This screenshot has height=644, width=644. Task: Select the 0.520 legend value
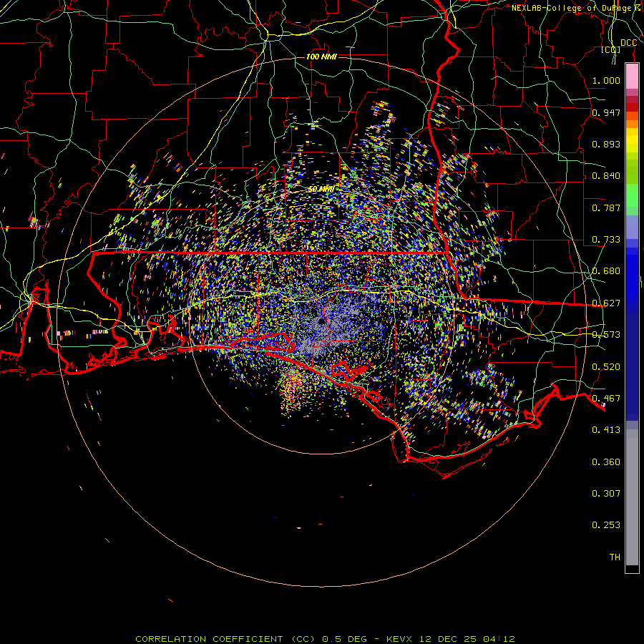[606, 367]
